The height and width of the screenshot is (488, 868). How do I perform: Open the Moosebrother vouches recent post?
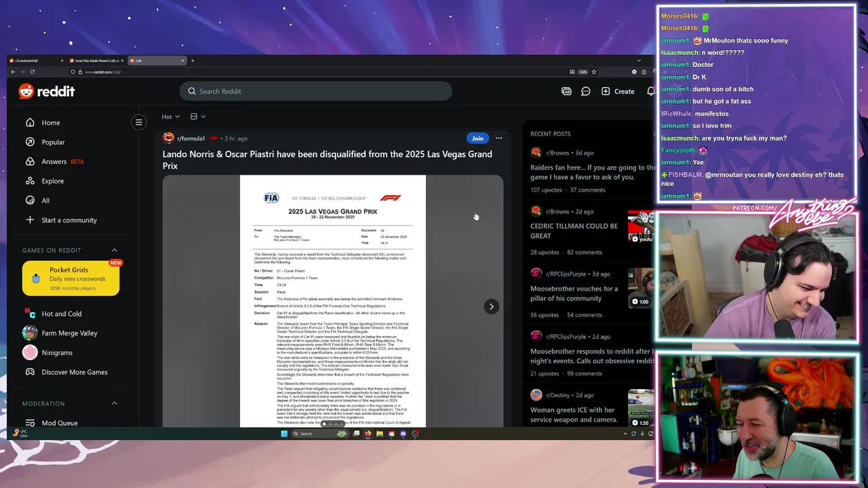click(574, 293)
